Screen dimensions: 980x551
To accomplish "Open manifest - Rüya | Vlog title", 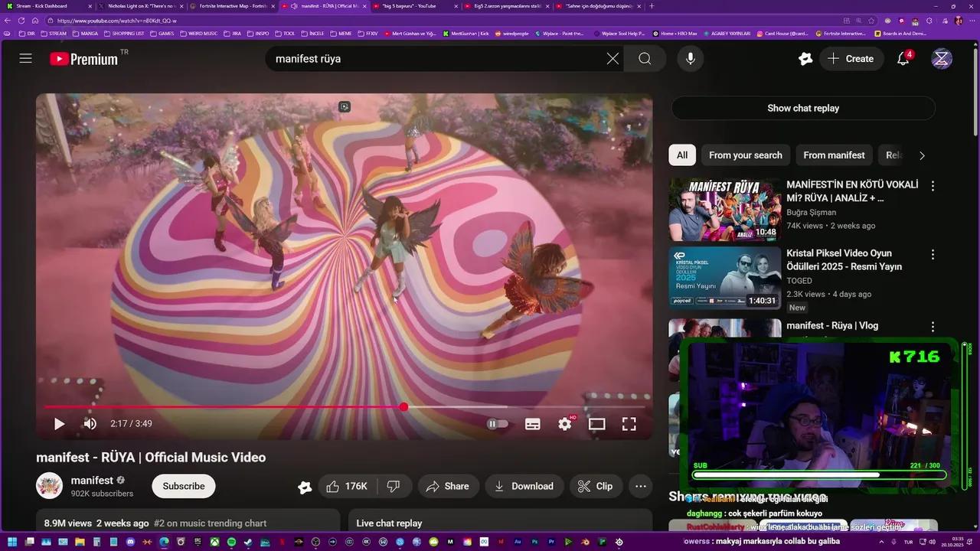I will [x=832, y=325].
